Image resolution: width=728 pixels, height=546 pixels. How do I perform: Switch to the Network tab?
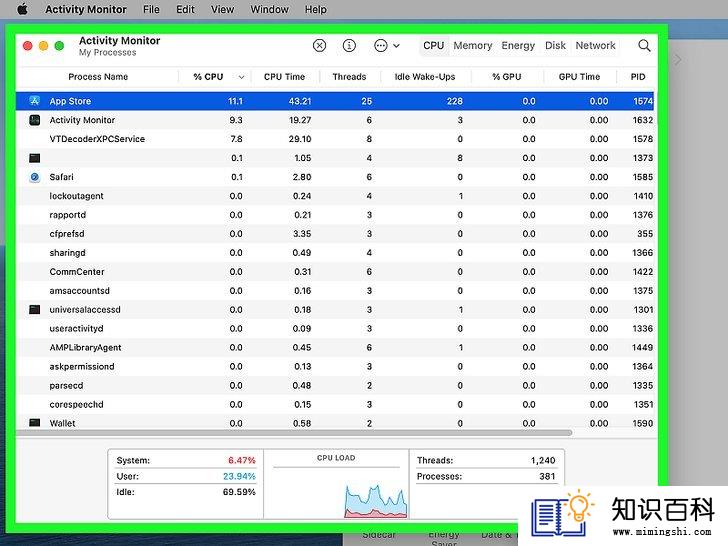click(595, 46)
